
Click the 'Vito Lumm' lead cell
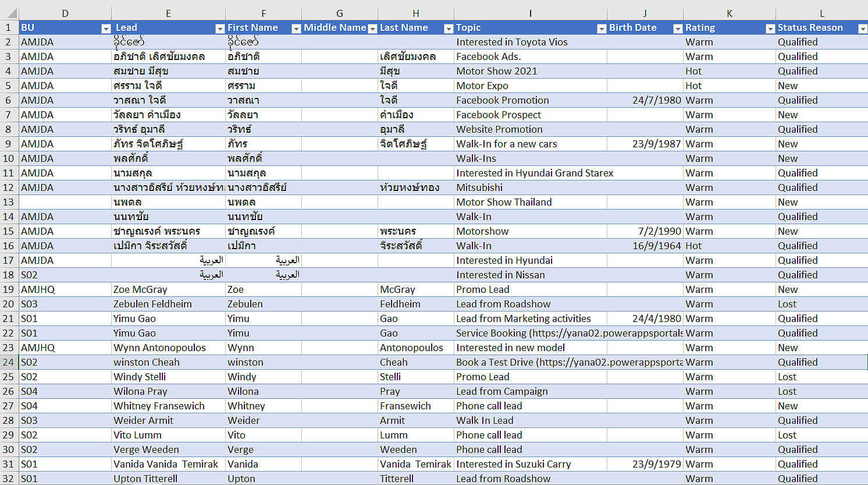coord(168,435)
